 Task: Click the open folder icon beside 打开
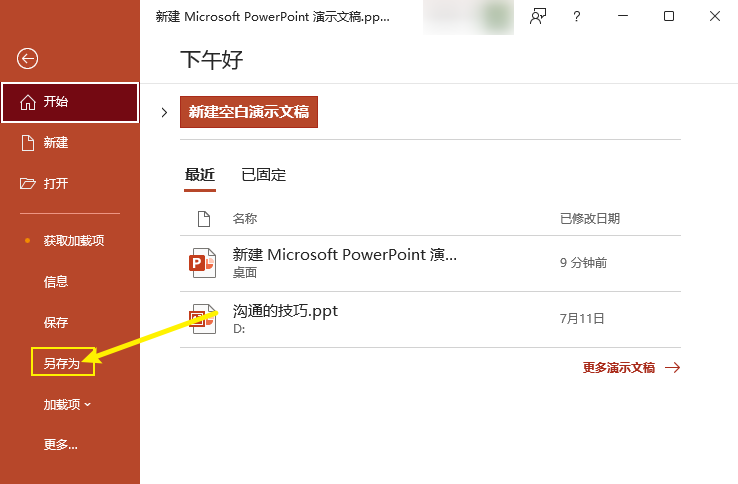point(27,183)
